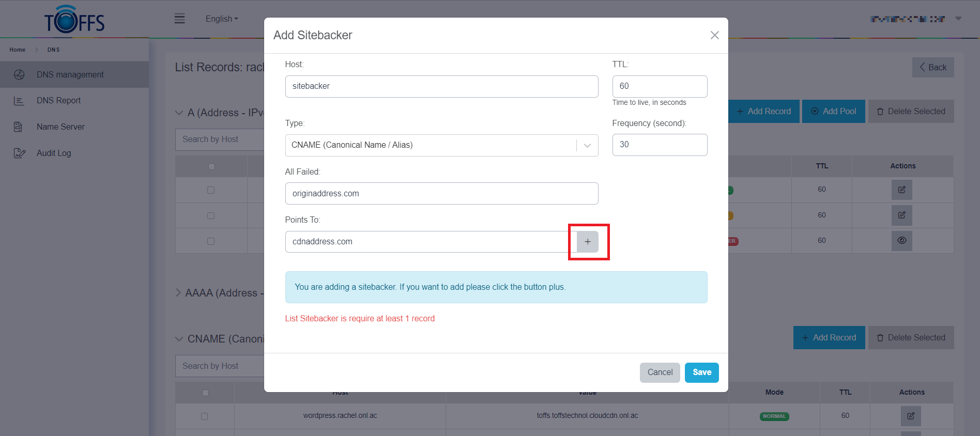Go to Home in the breadcrumb

tap(17, 50)
